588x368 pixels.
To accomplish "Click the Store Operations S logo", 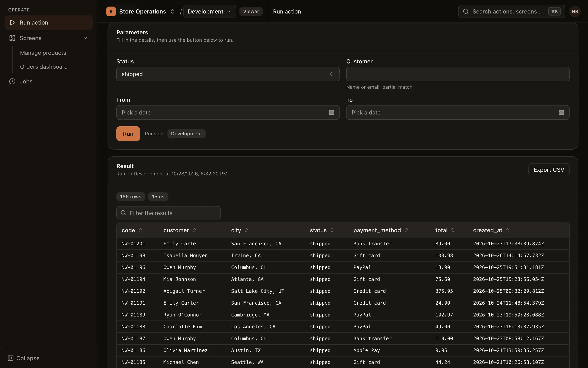I will point(111,11).
